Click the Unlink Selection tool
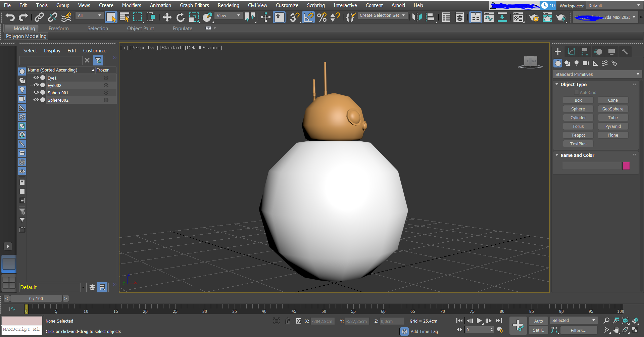Viewport: 644px width, 337px height. click(53, 17)
